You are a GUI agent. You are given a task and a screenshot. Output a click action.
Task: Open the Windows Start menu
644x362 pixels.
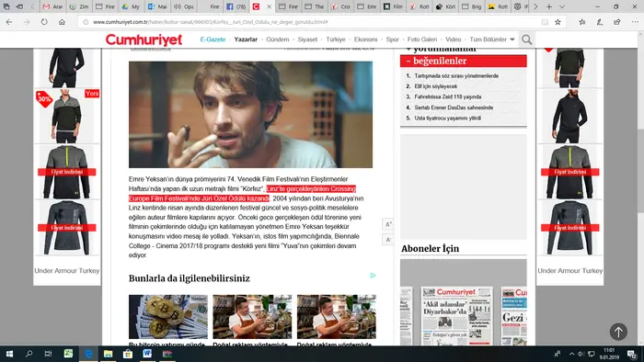tap(9, 354)
